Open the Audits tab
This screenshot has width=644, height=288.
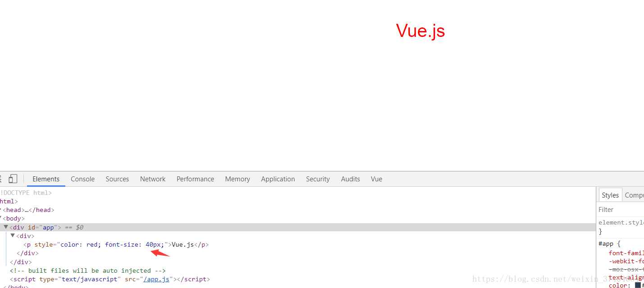point(350,179)
